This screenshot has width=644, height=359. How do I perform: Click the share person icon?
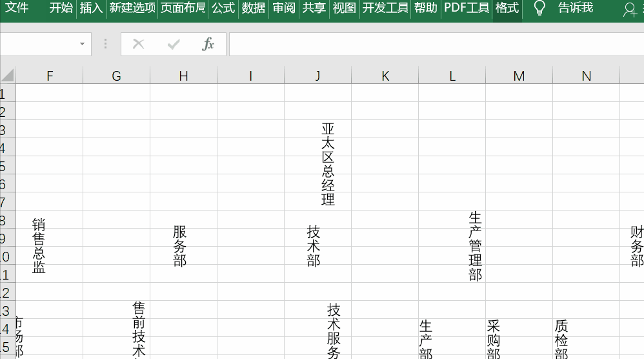tap(630, 10)
